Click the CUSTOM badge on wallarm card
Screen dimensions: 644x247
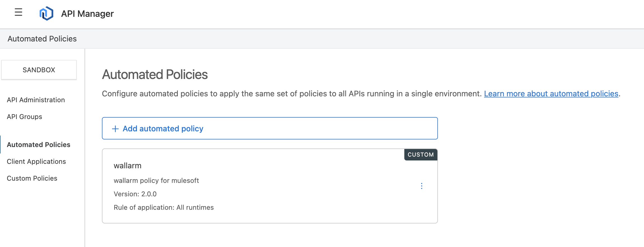coord(420,155)
